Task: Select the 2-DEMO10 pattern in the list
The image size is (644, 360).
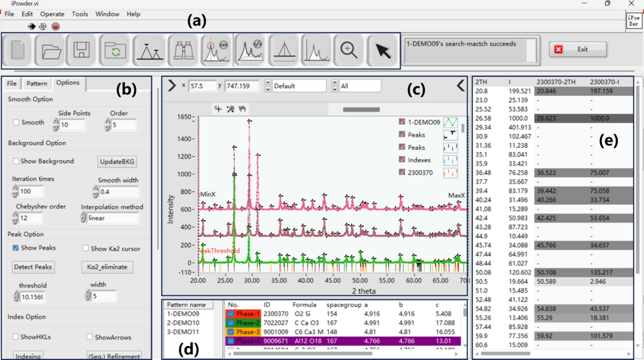Action: point(183,323)
